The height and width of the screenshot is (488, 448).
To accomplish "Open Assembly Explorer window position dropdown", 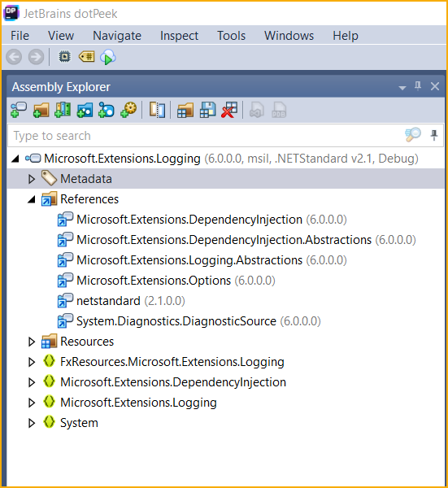I will coord(402,88).
